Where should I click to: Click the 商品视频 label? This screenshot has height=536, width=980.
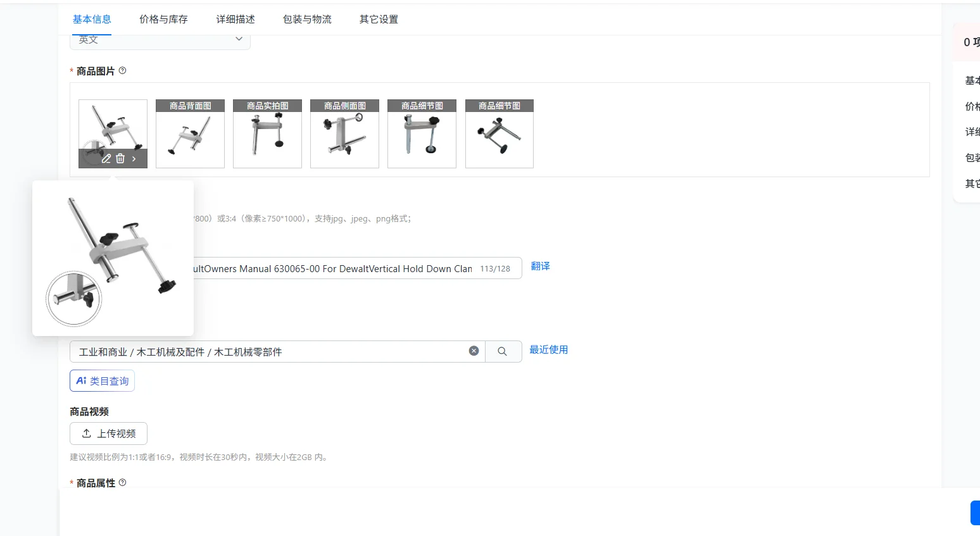pos(89,411)
